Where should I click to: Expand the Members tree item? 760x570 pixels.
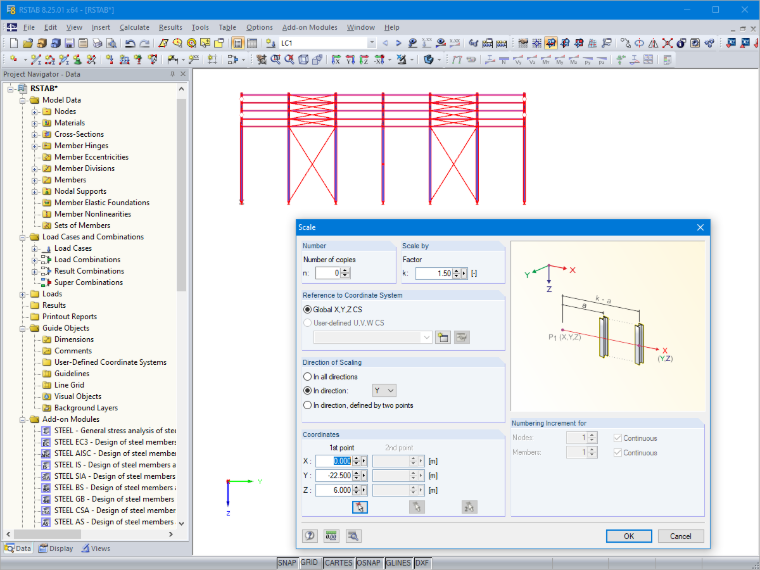34,180
